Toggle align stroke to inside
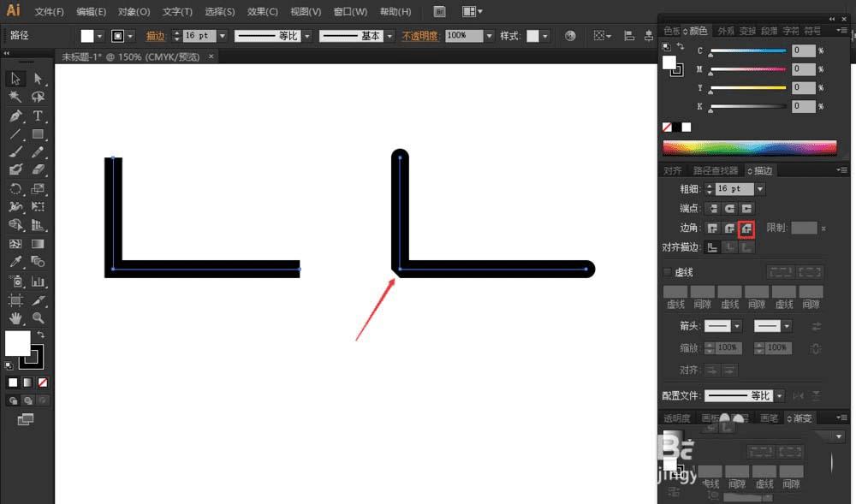Image resolution: width=856 pixels, height=504 pixels. click(x=728, y=246)
